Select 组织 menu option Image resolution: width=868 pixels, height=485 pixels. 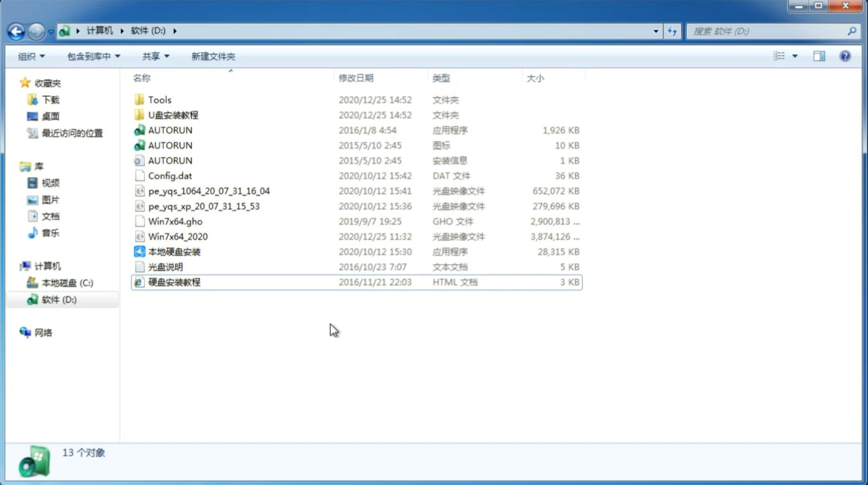coord(31,56)
